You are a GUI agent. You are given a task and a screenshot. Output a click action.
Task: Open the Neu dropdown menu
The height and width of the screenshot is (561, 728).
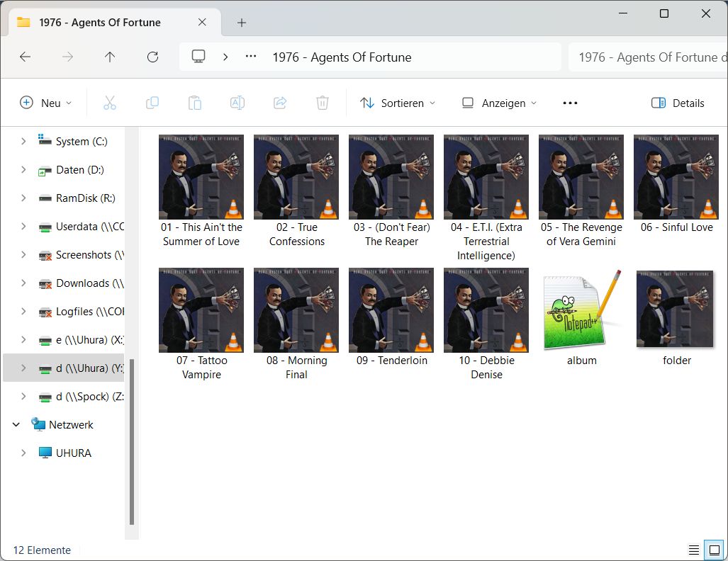tap(46, 103)
